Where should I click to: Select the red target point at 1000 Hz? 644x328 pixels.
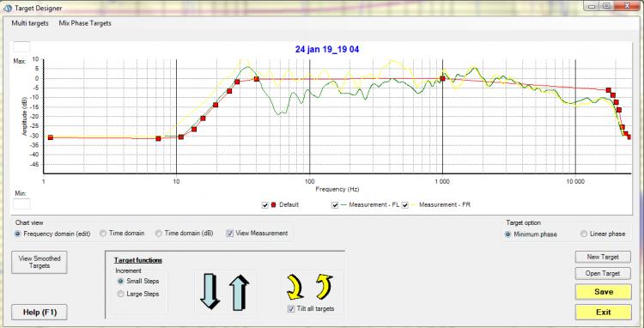coord(442,78)
